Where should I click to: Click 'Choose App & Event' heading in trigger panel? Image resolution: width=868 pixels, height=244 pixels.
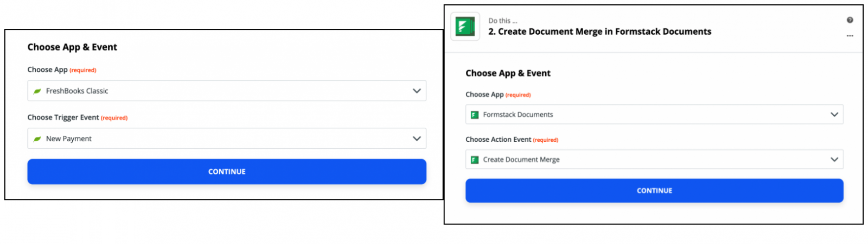72,47
